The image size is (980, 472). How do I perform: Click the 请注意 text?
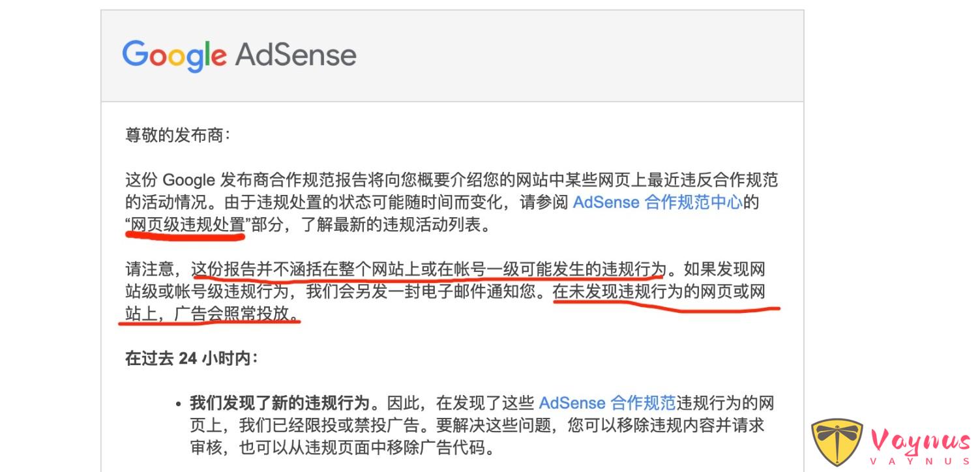150,269
